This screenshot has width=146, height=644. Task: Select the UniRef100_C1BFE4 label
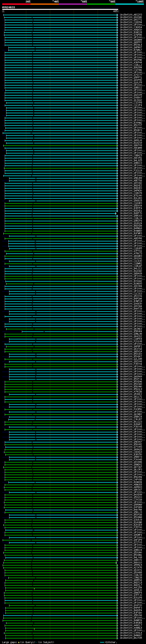[x=131, y=339]
